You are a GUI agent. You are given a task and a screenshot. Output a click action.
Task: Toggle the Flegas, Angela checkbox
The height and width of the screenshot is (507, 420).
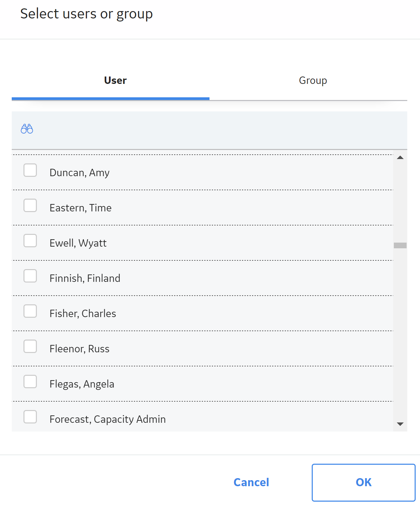click(30, 382)
